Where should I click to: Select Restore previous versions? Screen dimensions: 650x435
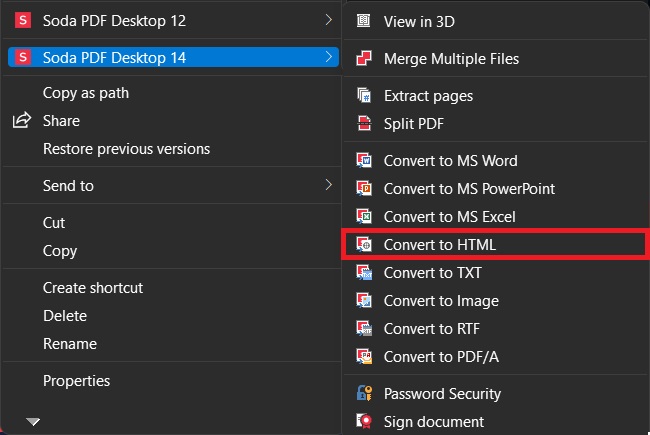(126, 149)
